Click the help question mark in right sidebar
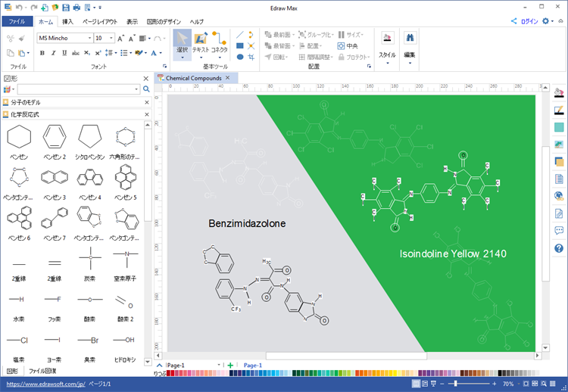The height and width of the screenshot is (392, 568). tap(559, 248)
